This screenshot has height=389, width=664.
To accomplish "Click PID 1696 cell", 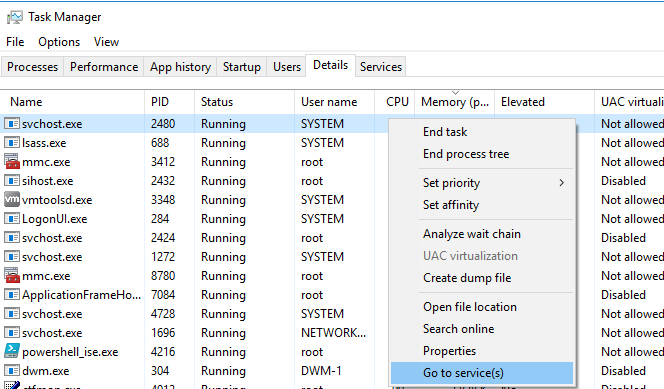I will pyautogui.click(x=163, y=333).
